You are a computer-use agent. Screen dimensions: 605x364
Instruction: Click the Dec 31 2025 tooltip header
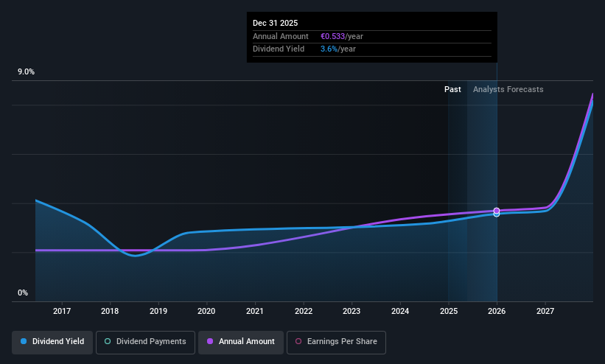pyautogui.click(x=275, y=23)
